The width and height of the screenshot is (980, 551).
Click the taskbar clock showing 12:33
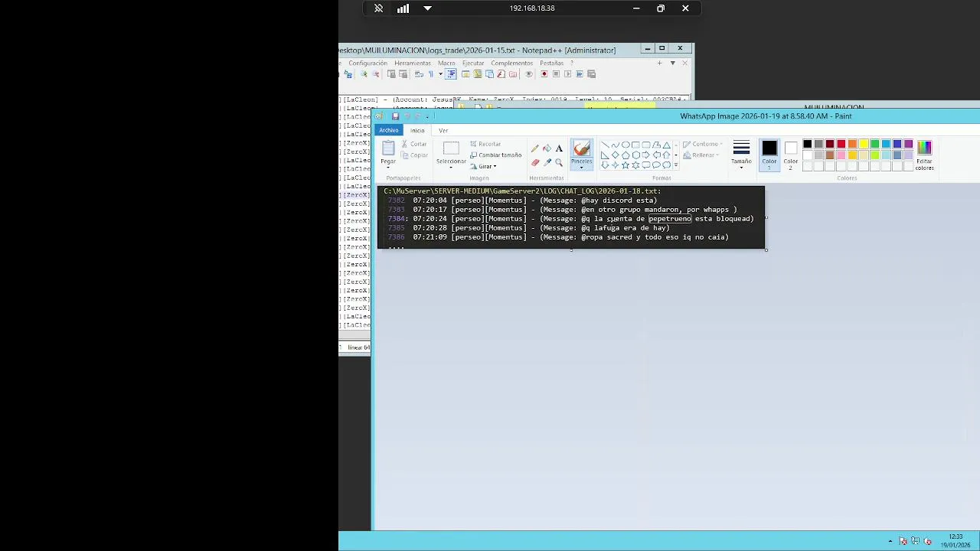pos(955,540)
